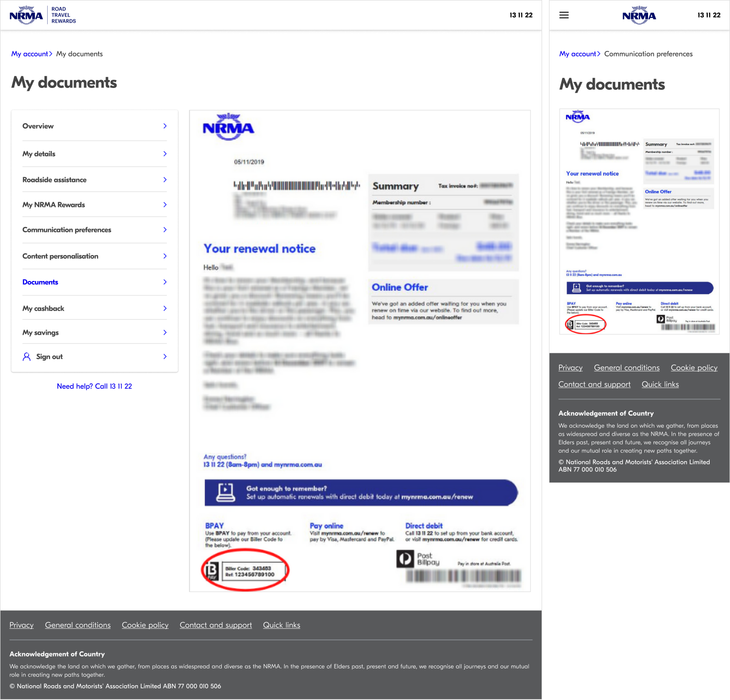Open Privacy link in mobile footer

[570, 368]
